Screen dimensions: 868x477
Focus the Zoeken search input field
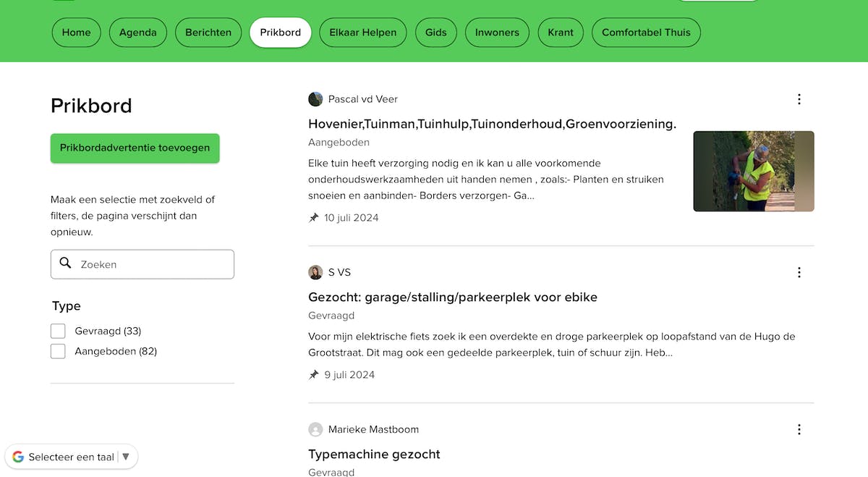click(152, 264)
